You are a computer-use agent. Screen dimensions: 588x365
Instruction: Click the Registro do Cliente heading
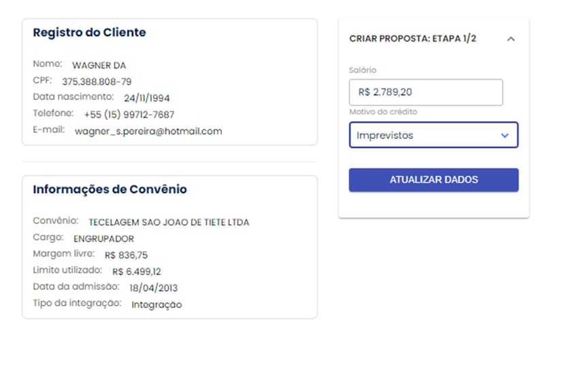pos(89,33)
